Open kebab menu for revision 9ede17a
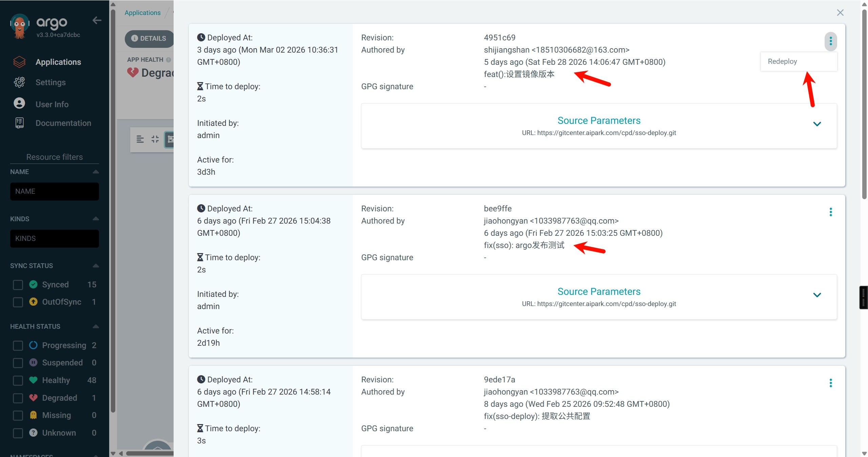Viewport: 868px width, 457px height. coord(831,383)
